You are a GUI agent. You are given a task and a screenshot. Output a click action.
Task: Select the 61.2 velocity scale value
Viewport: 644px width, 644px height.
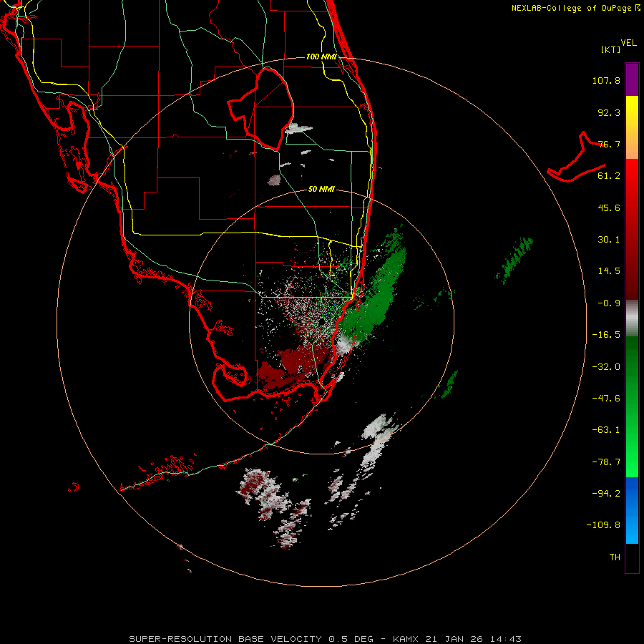609,176
